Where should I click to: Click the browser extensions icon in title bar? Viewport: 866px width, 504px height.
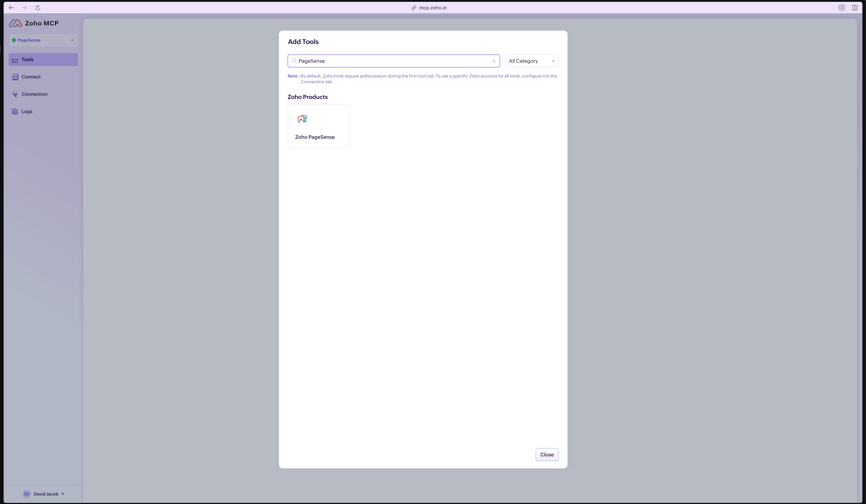842,8
